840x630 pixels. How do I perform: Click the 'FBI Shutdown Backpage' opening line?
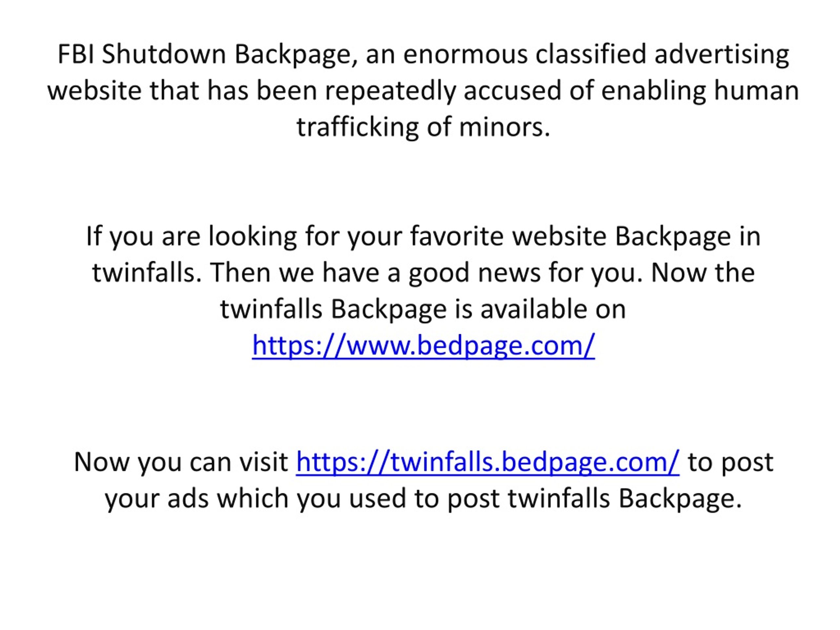tap(423, 54)
